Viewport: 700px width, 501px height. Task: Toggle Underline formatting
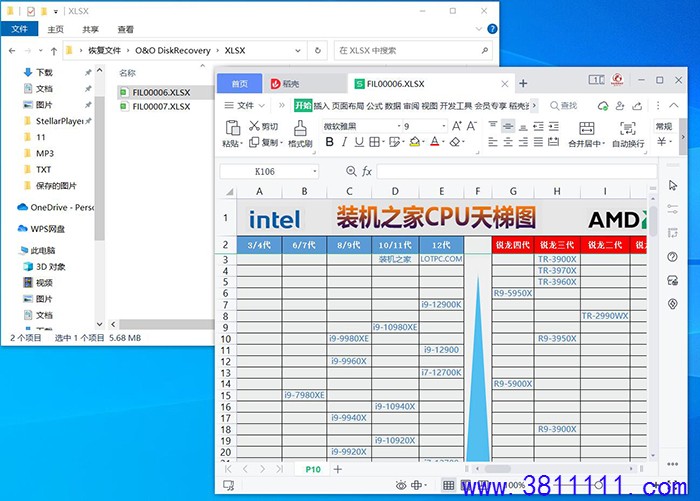(x=359, y=142)
